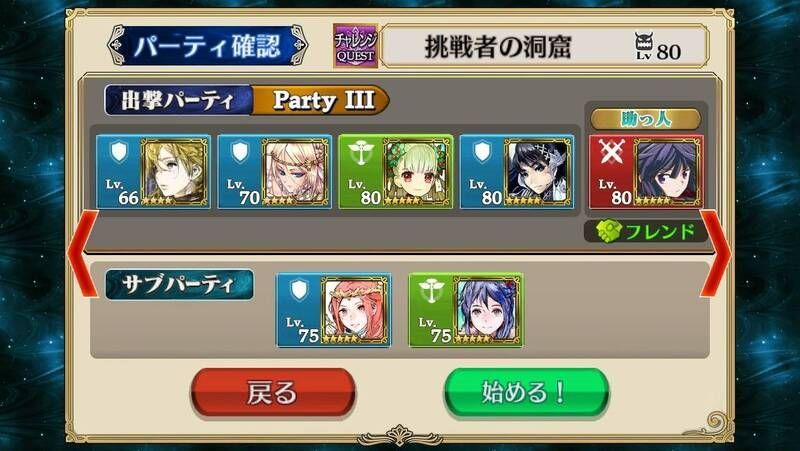This screenshot has height=451, width=800.
Task: Go to previous party with left red arrow
Action: [x=83, y=254]
